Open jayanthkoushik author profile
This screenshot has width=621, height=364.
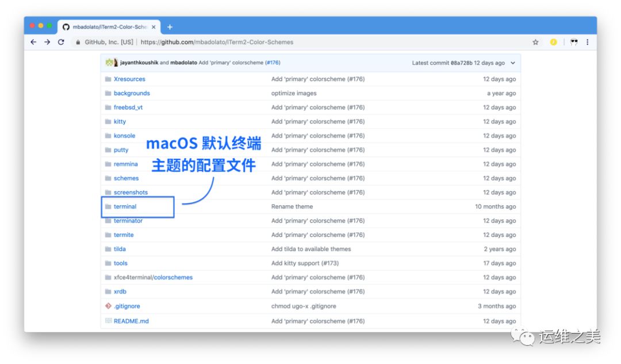[x=139, y=63]
